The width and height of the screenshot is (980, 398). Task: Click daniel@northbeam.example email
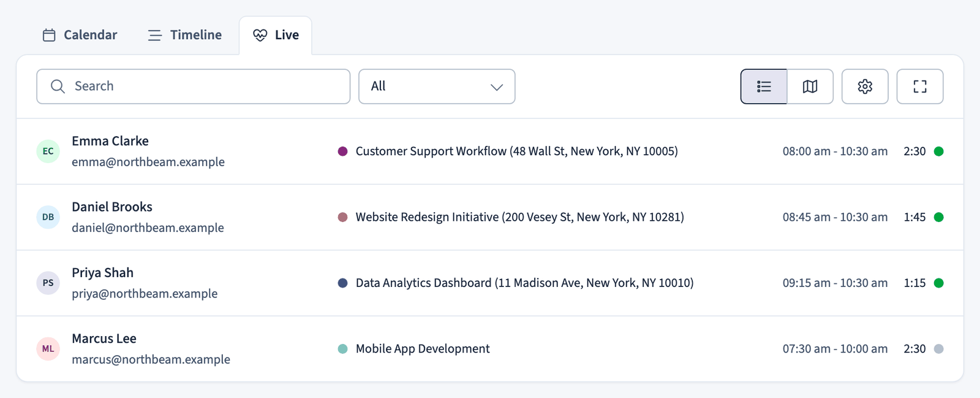pyautogui.click(x=148, y=228)
